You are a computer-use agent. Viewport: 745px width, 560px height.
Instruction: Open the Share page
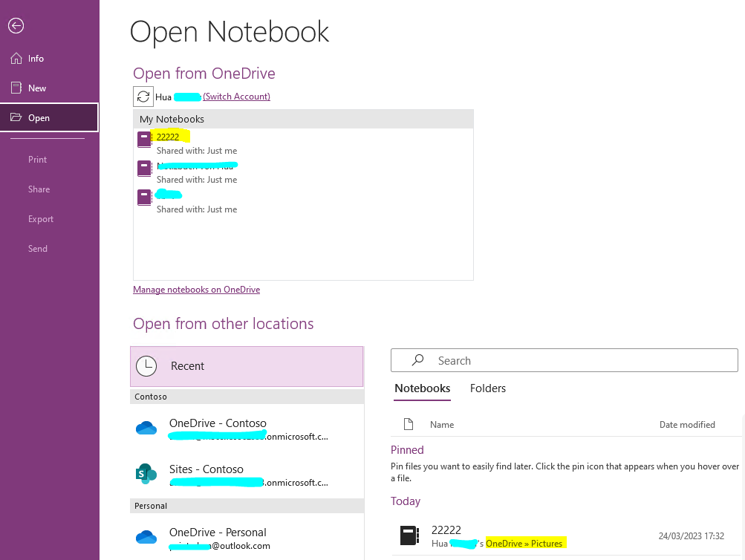tap(39, 189)
